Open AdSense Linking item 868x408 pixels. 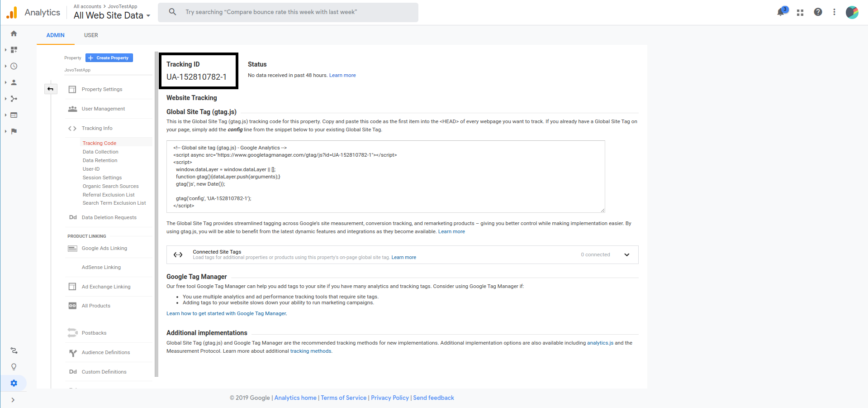[x=101, y=267]
